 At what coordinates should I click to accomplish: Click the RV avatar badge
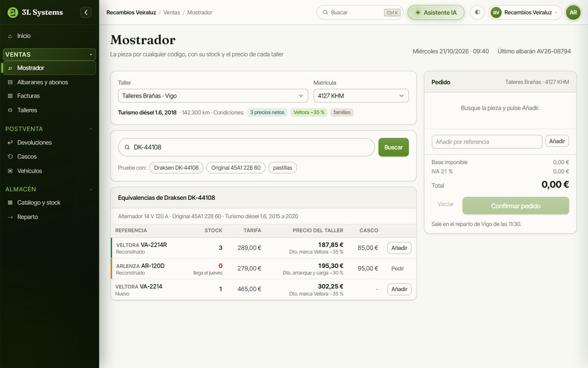(496, 12)
